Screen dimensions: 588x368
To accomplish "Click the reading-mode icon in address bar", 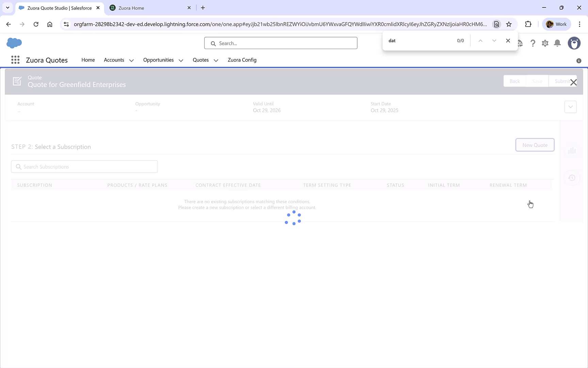I will tap(496, 24).
